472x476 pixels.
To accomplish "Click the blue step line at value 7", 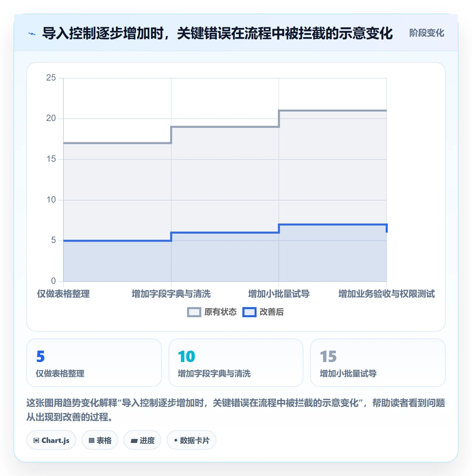I will click(333, 225).
